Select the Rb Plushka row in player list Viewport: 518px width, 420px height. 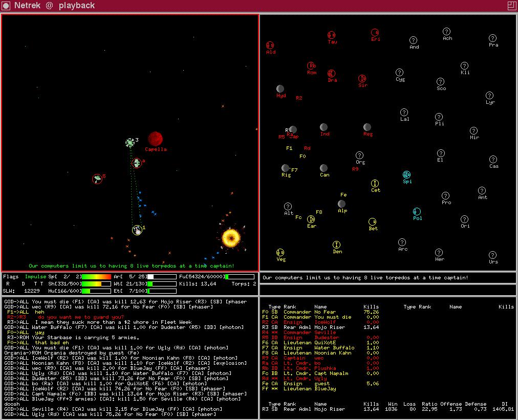(x=320, y=368)
